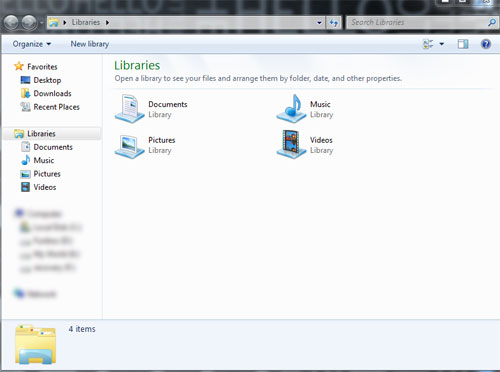
Task: Select the Videos library large icon
Action: 291,144
